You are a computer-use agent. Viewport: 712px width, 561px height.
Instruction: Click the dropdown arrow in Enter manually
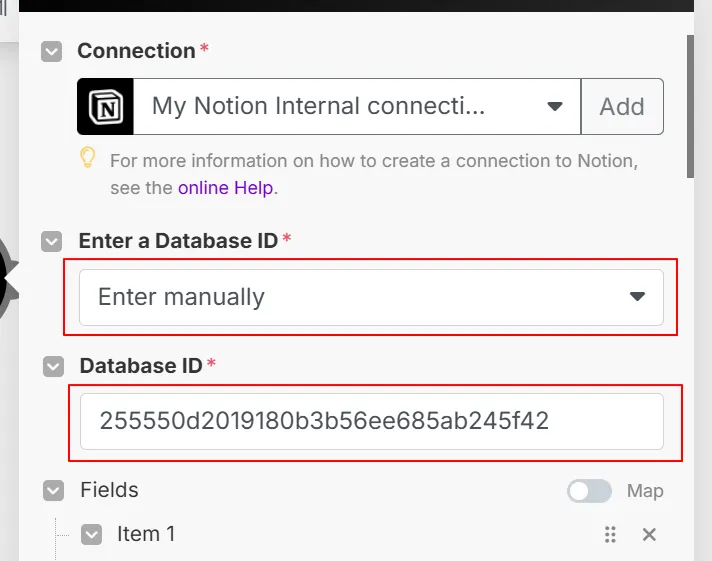point(637,297)
